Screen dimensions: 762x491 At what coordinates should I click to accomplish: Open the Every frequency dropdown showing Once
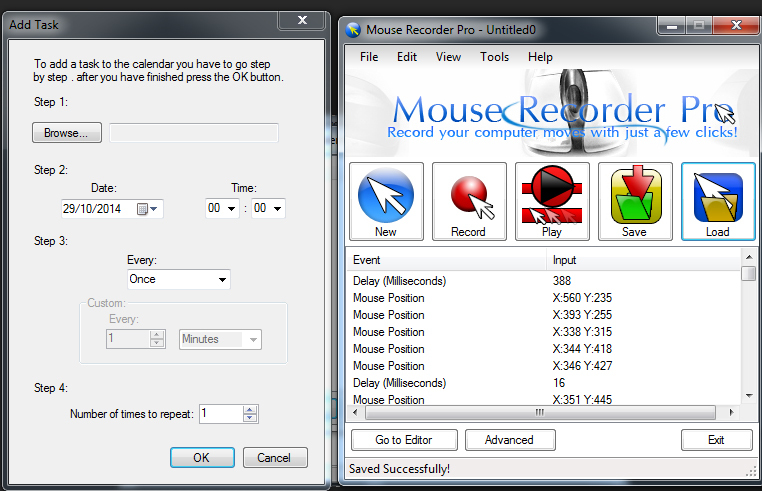(x=222, y=279)
